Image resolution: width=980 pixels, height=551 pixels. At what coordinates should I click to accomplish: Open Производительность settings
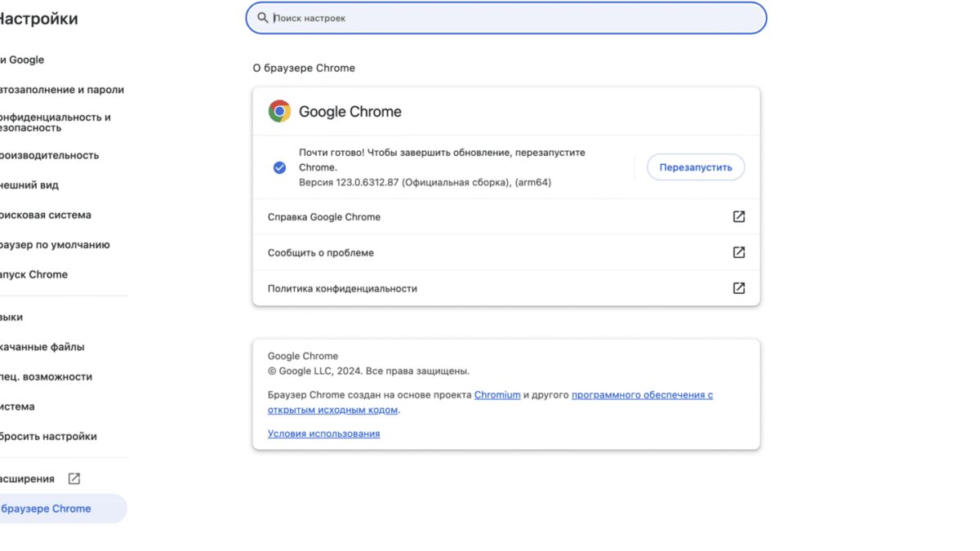tap(49, 155)
